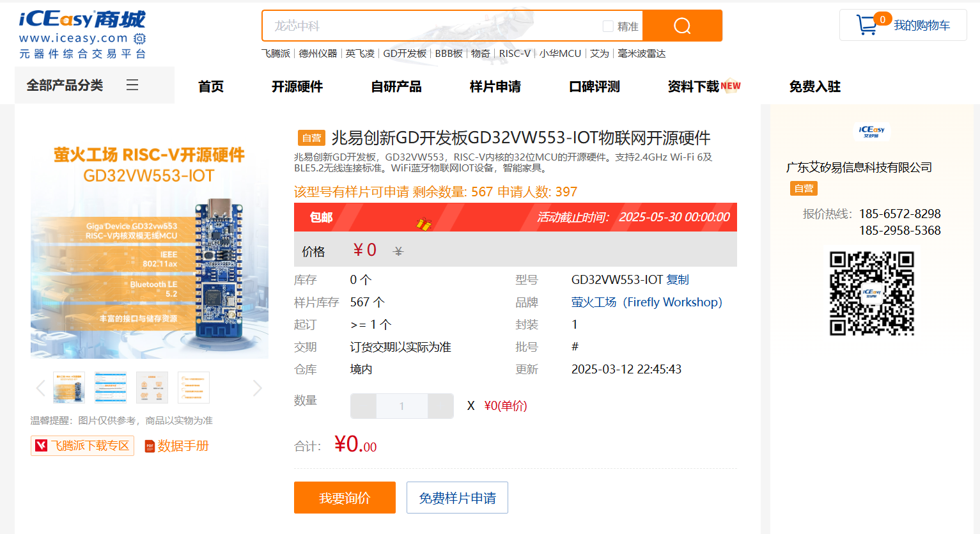Image resolution: width=980 pixels, height=534 pixels.
Task: Click the QR code image
Action: tap(872, 294)
